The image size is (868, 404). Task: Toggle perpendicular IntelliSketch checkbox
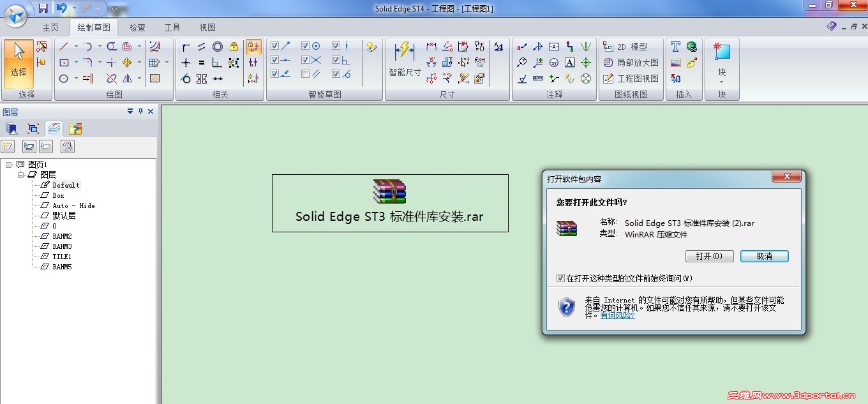(336, 60)
